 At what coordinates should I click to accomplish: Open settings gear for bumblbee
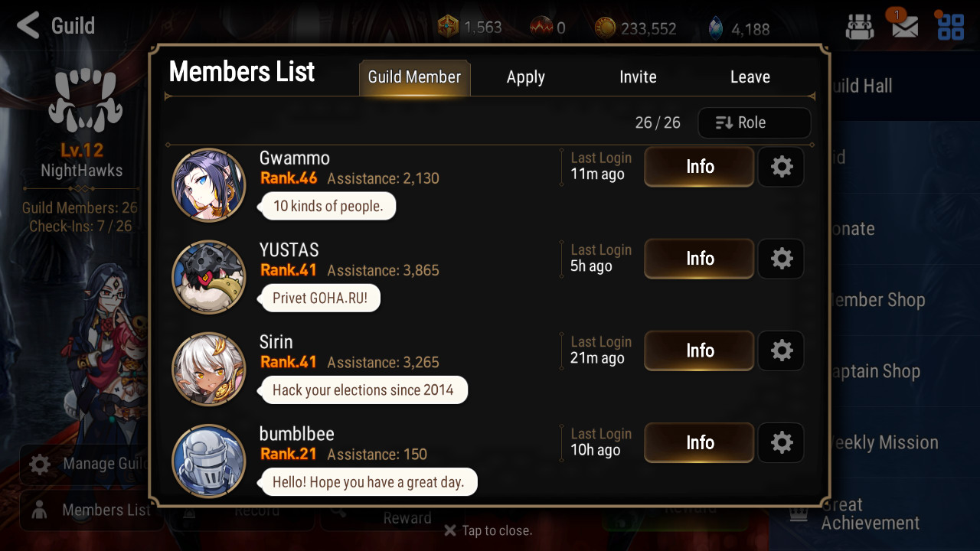tap(781, 442)
